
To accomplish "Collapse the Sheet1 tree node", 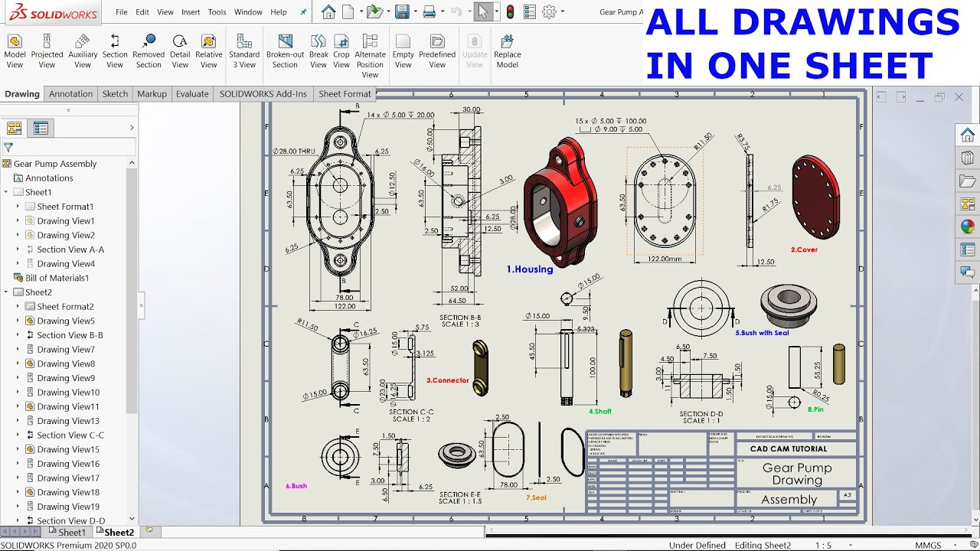I will [6, 192].
